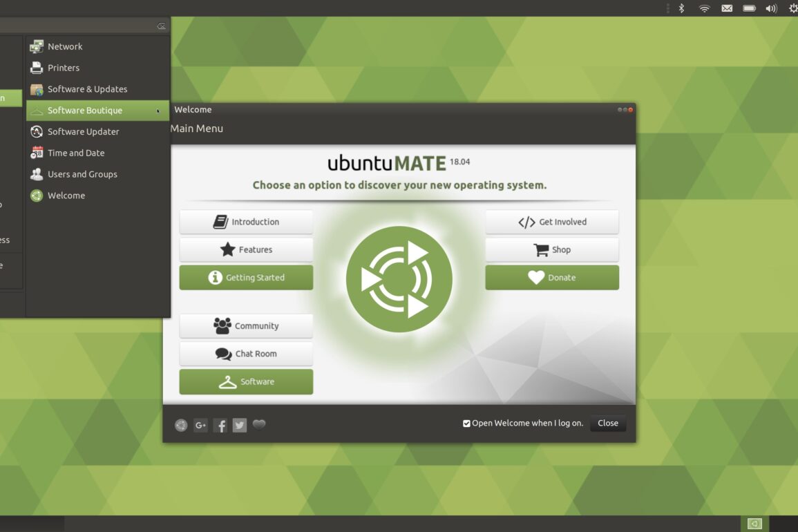Open Time and Date settings

[x=97, y=153]
